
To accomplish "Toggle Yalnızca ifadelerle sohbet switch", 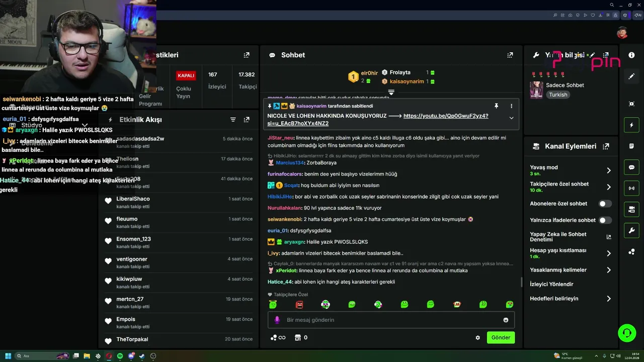I will pos(605,220).
